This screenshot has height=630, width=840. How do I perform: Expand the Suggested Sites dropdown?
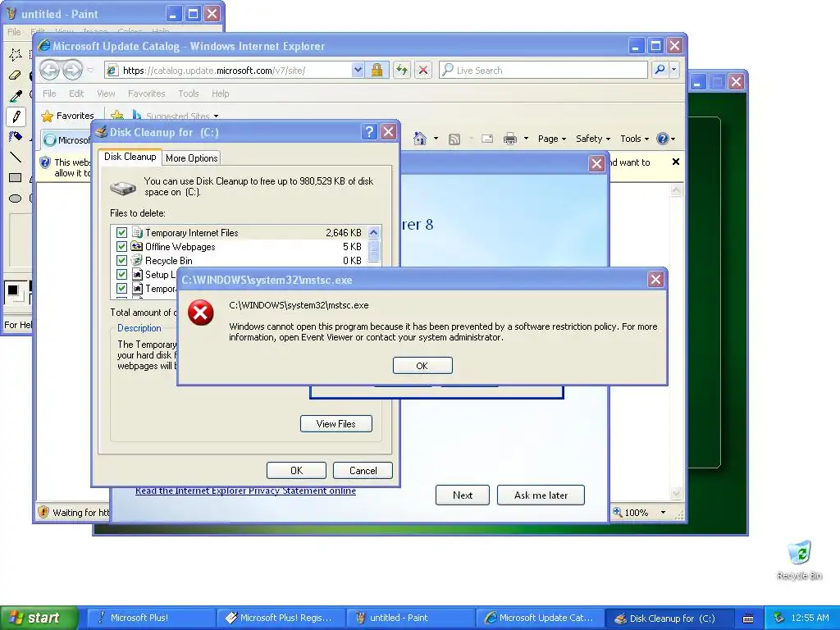(216, 116)
